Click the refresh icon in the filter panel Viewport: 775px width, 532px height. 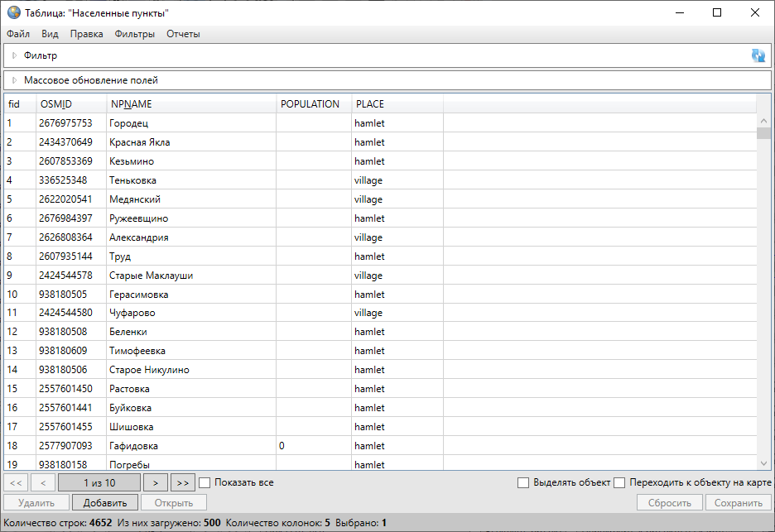click(758, 55)
